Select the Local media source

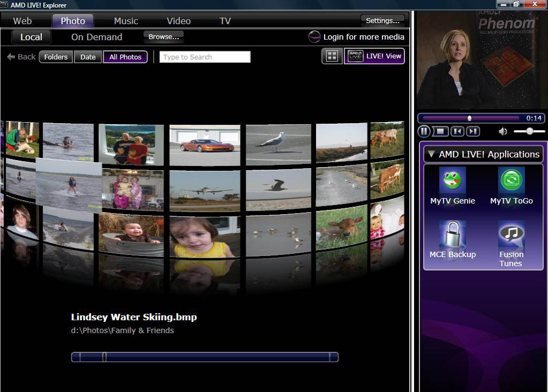[x=31, y=37]
